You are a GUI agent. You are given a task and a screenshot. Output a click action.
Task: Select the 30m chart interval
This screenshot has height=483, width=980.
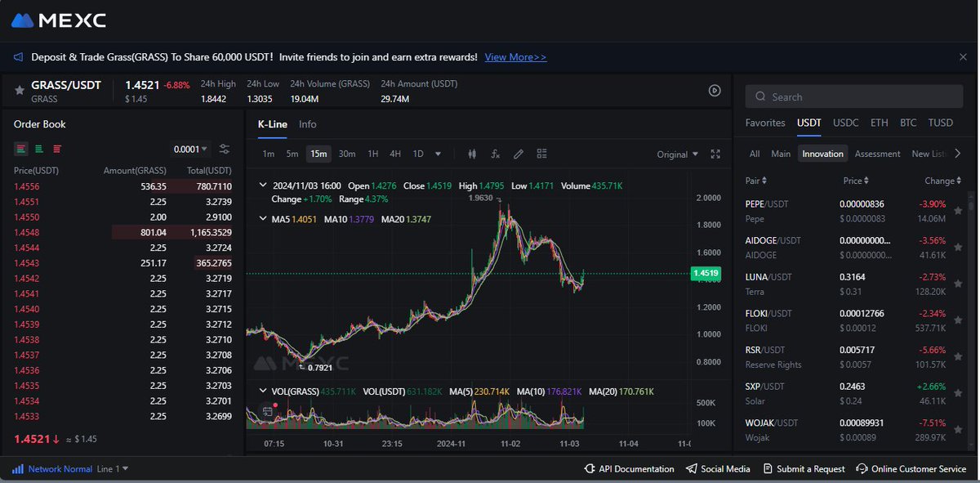[347, 154]
